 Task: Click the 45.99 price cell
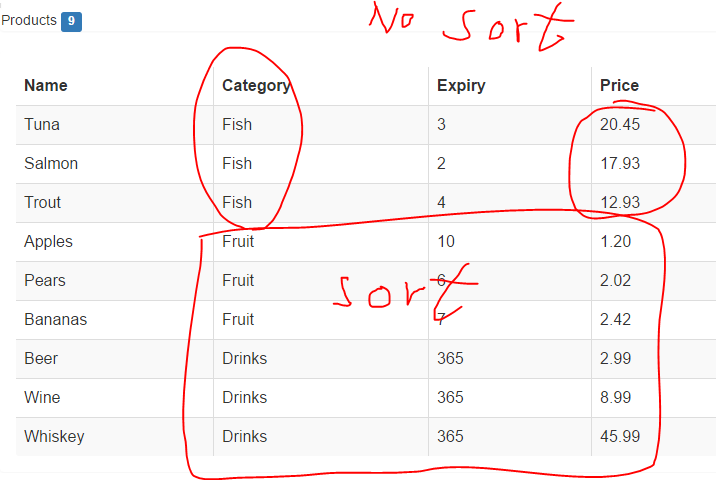(x=620, y=437)
